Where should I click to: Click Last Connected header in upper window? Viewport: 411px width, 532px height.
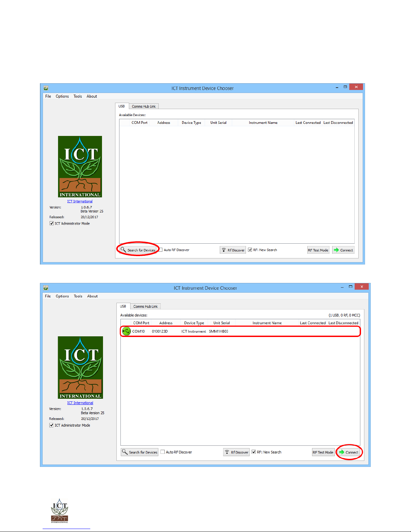(308, 123)
